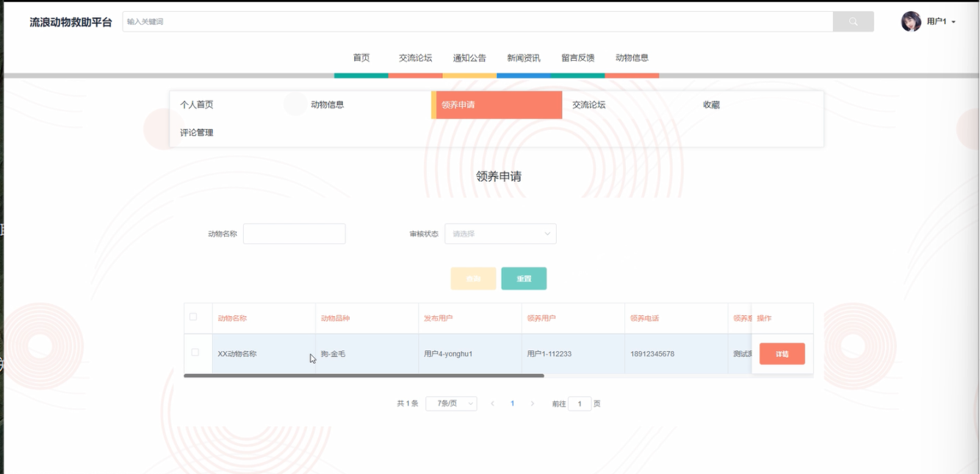
Task: Click the 共 1 条 total count text
Action: 408,403
